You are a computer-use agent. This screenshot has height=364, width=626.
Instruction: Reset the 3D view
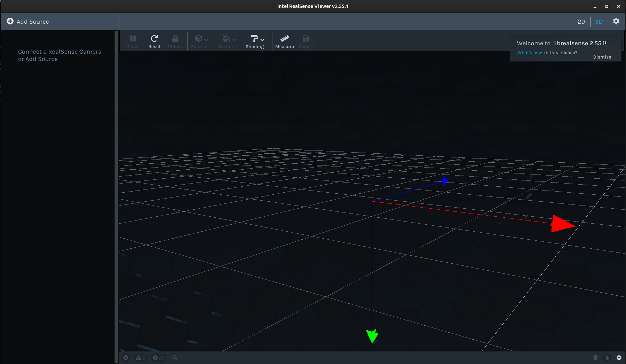click(154, 41)
